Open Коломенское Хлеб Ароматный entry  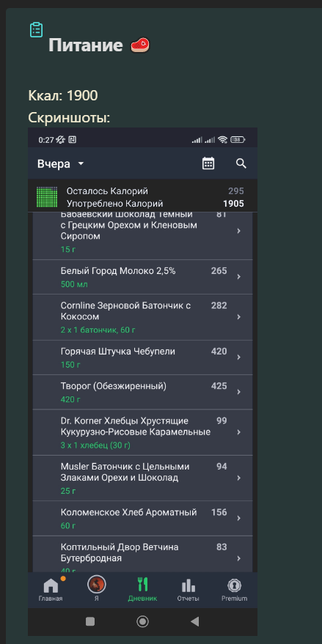click(142, 518)
